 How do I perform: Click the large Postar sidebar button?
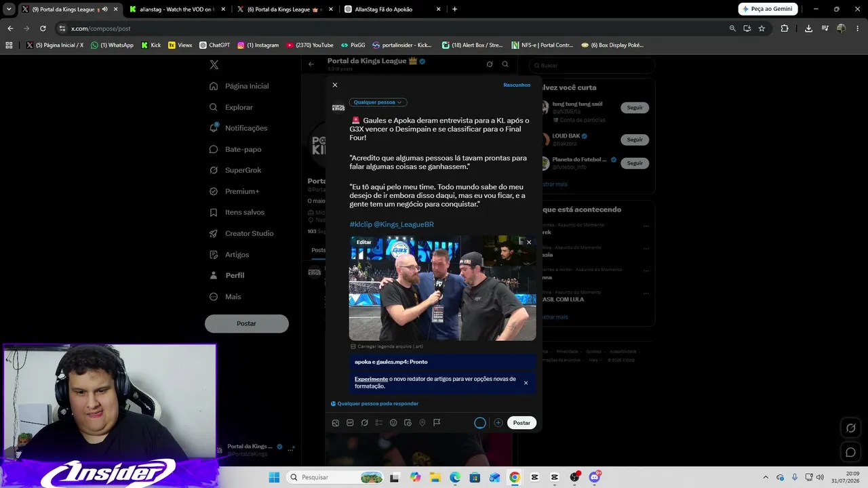pos(247,323)
